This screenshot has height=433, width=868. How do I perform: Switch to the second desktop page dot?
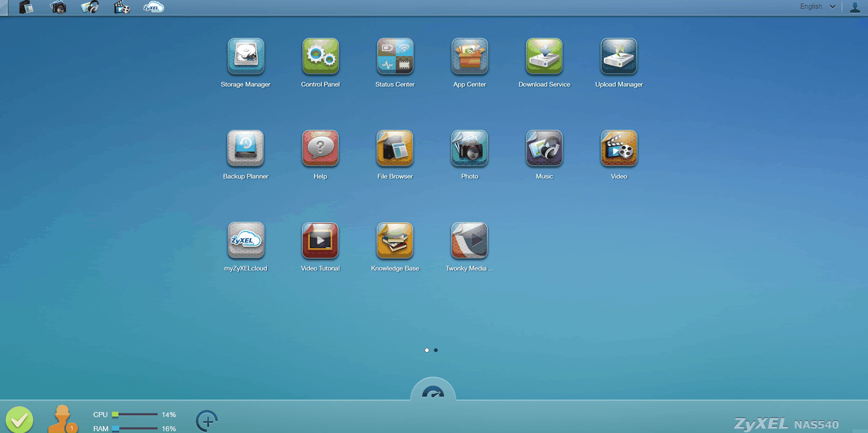[436, 350]
